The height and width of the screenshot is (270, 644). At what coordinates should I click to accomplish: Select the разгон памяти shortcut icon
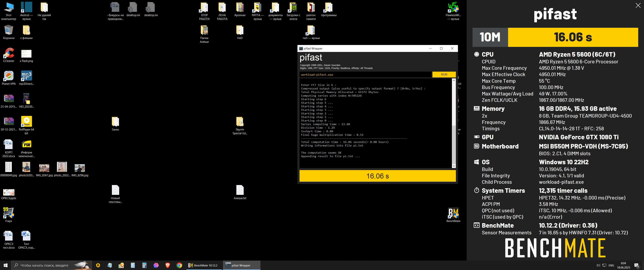pos(311,11)
